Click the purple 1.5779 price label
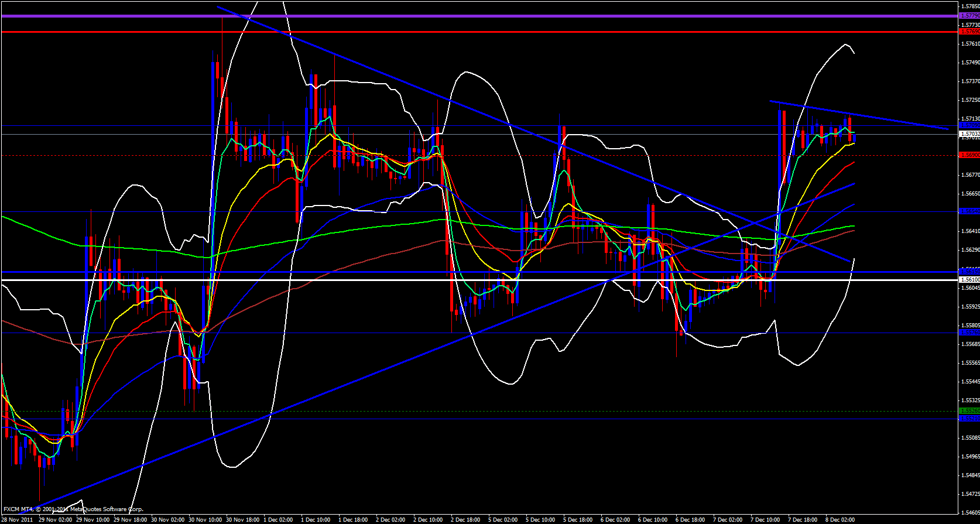This screenshot has height=524, width=980. (x=969, y=16)
